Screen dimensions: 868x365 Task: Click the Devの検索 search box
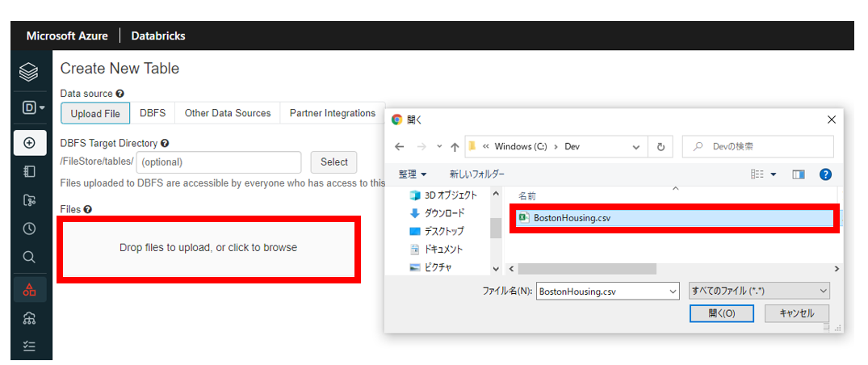(758, 147)
